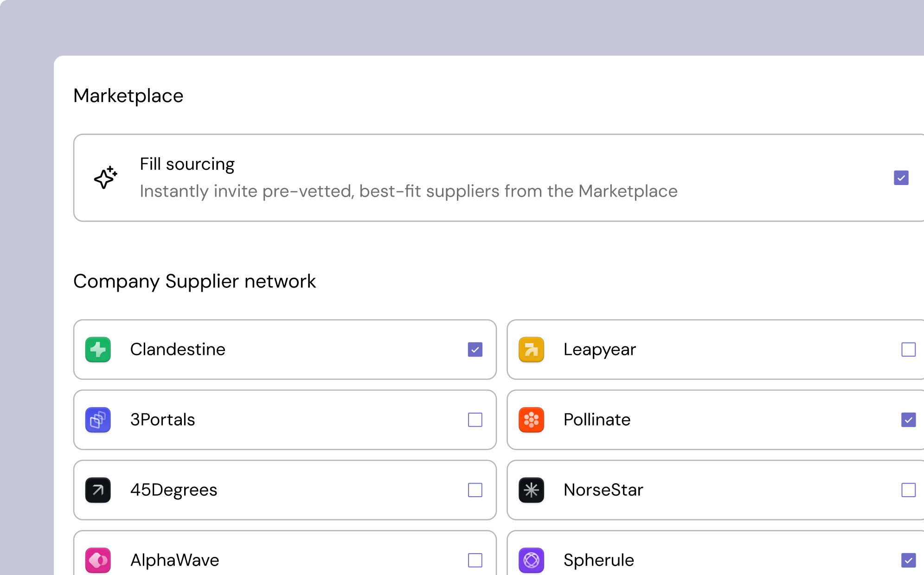The height and width of the screenshot is (575, 924).
Task: Check the AlphaWave checkbox
Action: tap(475, 560)
